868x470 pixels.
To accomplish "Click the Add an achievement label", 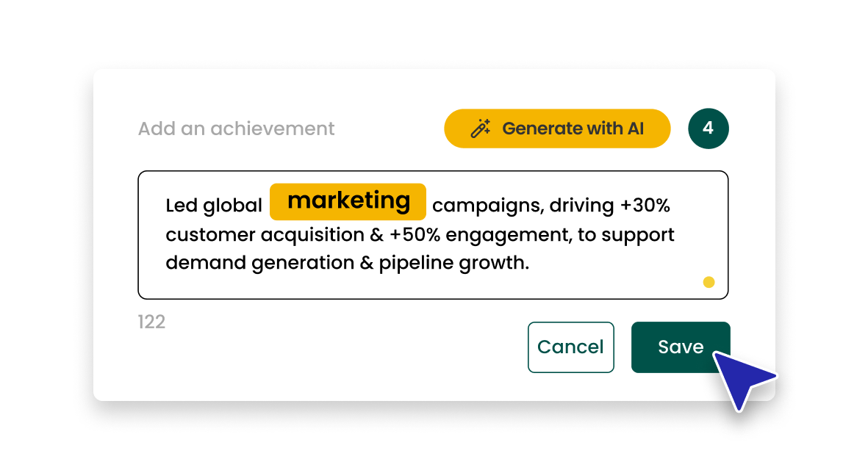I will tap(236, 129).
